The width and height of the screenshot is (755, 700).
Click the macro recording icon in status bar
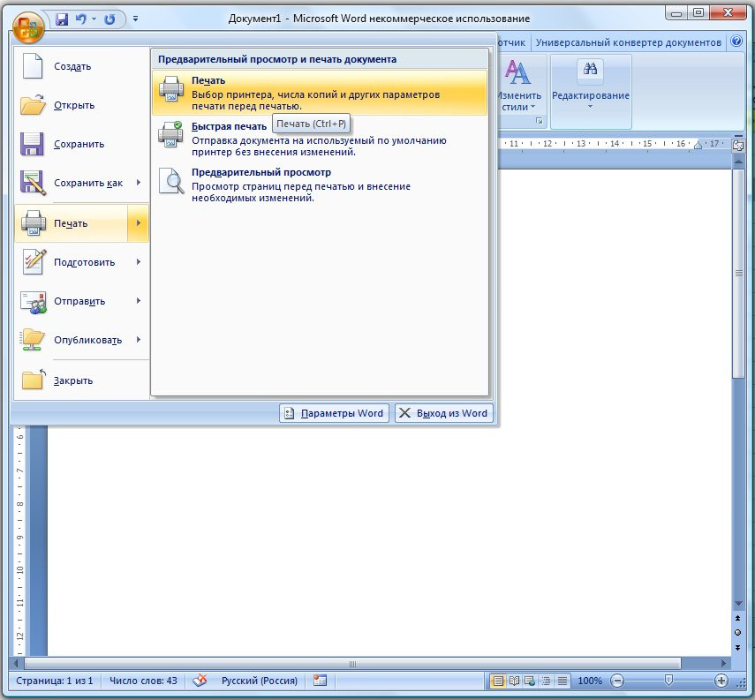click(320, 681)
